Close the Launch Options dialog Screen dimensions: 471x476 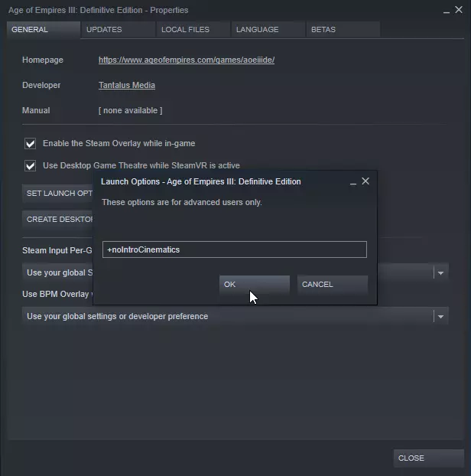pos(365,181)
